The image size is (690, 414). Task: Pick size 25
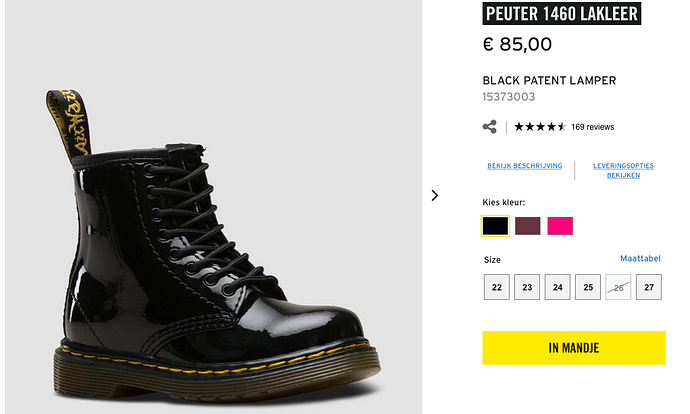pos(588,287)
